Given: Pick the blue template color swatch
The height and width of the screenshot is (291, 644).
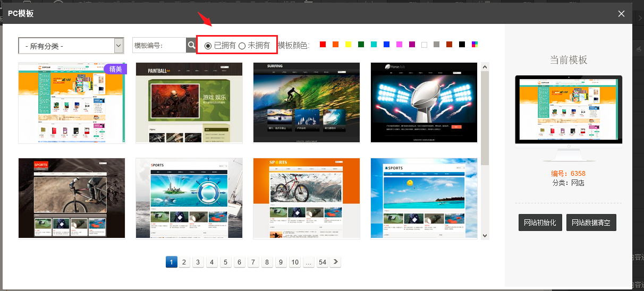Looking at the screenshot, I should [386, 45].
